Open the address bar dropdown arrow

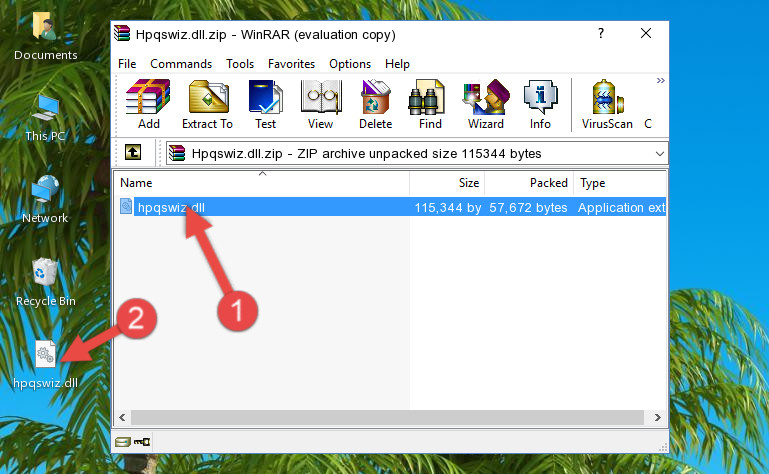tap(660, 154)
